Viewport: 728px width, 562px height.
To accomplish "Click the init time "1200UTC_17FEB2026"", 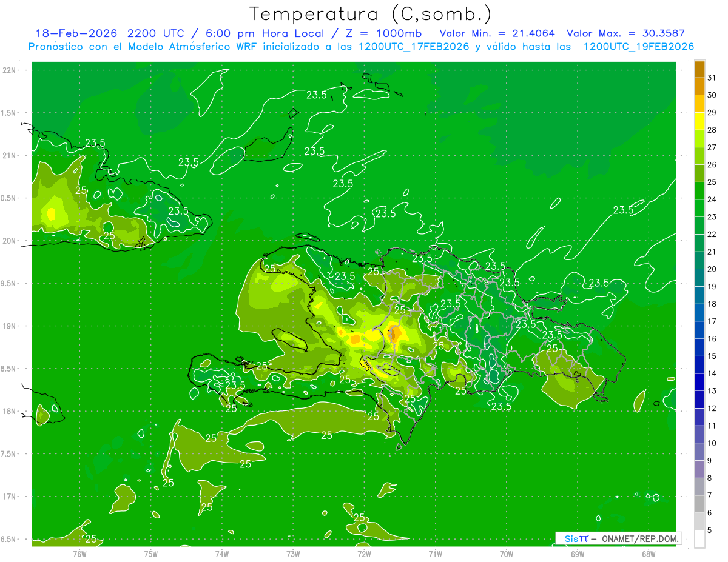I will click(414, 47).
